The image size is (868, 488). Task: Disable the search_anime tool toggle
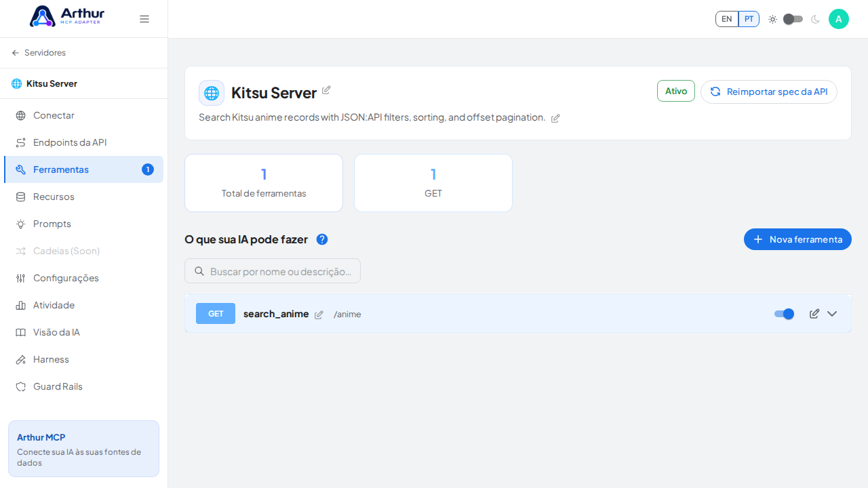pyautogui.click(x=784, y=314)
